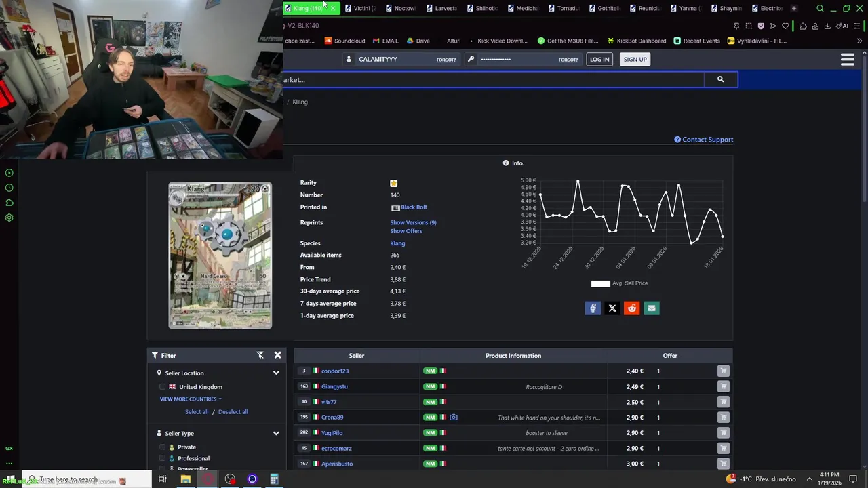Tick the Professional seller type checkbox
The width and height of the screenshot is (868, 488).
(163, 458)
